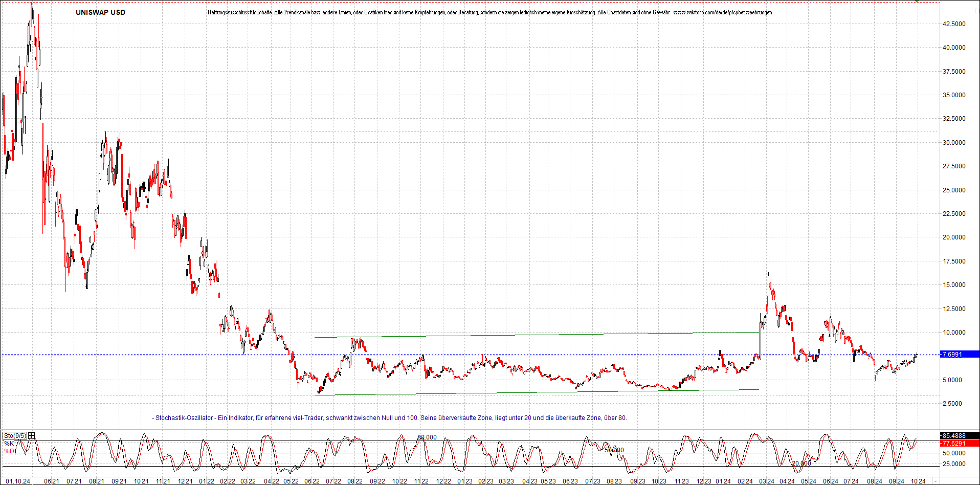Click the black 85.4888 %K value label

tap(960, 436)
